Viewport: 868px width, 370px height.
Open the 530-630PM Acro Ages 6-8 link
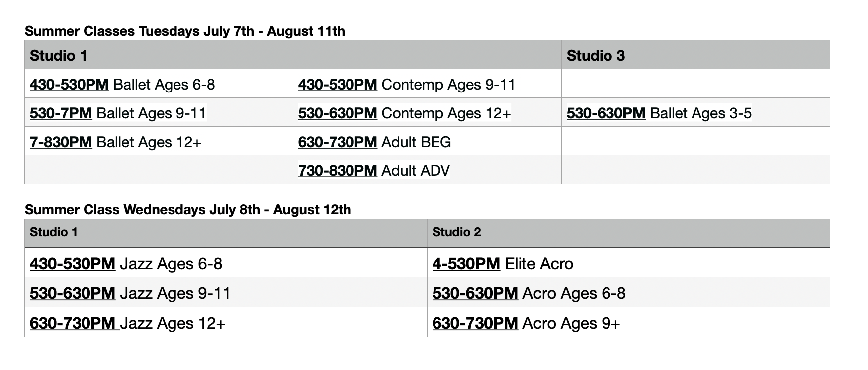[475, 293]
